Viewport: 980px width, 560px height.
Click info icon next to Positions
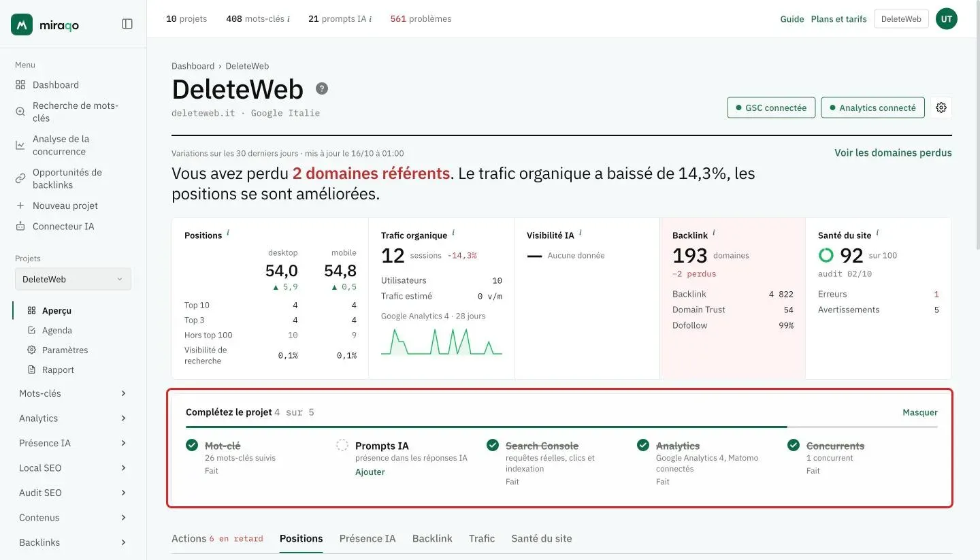tap(228, 233)
